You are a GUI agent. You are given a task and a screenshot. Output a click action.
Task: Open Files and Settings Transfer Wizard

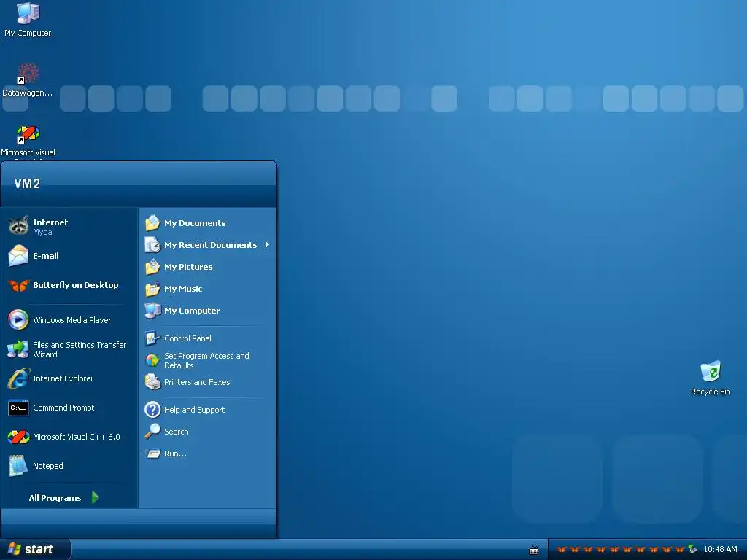69,349
